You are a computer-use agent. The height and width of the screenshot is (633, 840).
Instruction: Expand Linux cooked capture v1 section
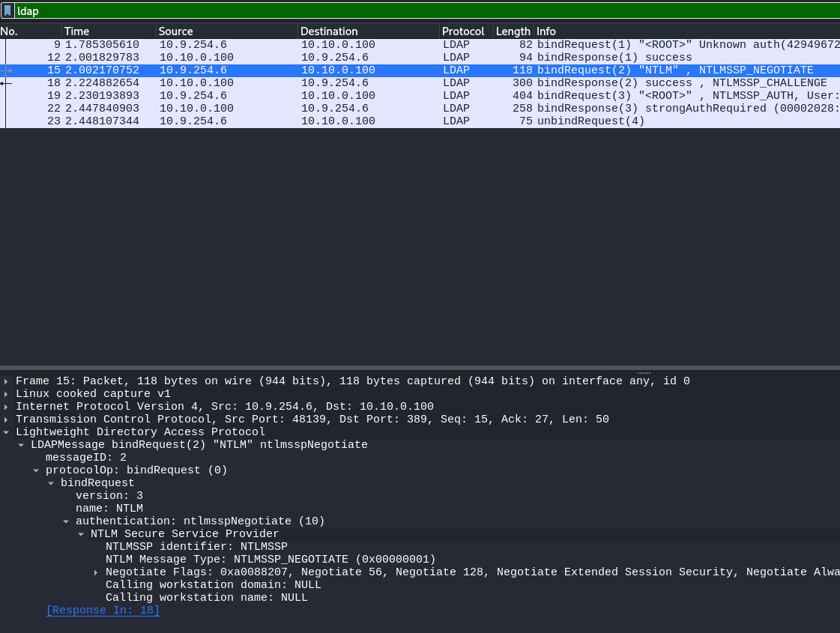click(7, 394)
